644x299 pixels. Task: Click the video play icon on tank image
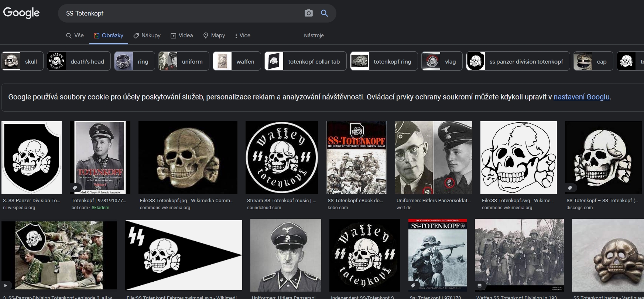6,285
